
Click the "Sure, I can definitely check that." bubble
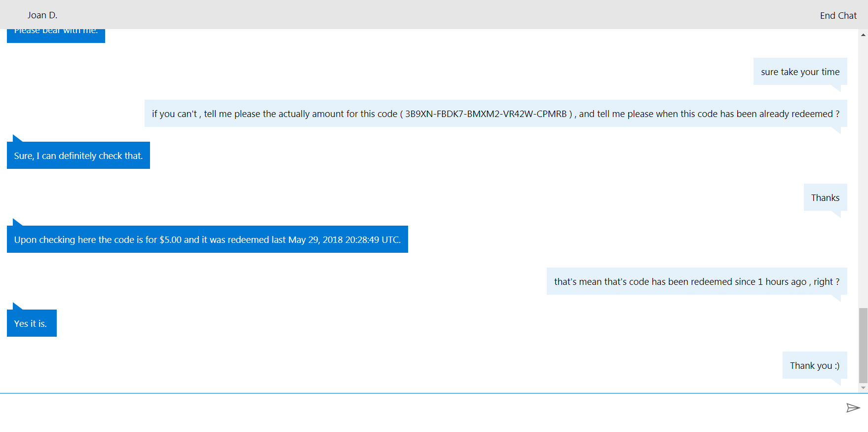pos(78,156)
